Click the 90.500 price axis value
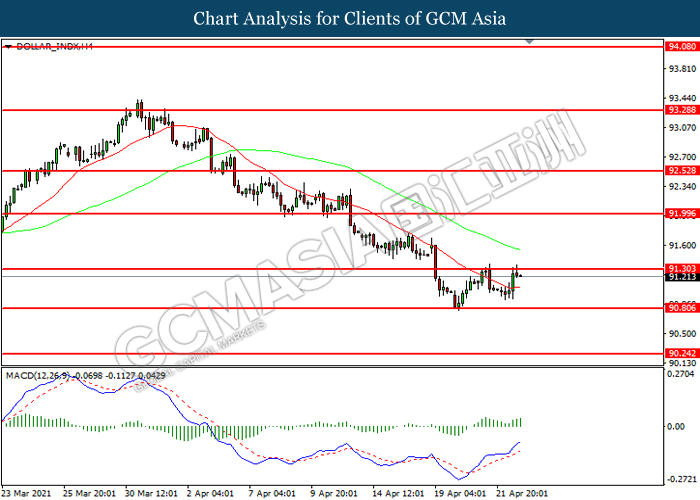Screen dimensions: 700x500 tap(682, 333)
